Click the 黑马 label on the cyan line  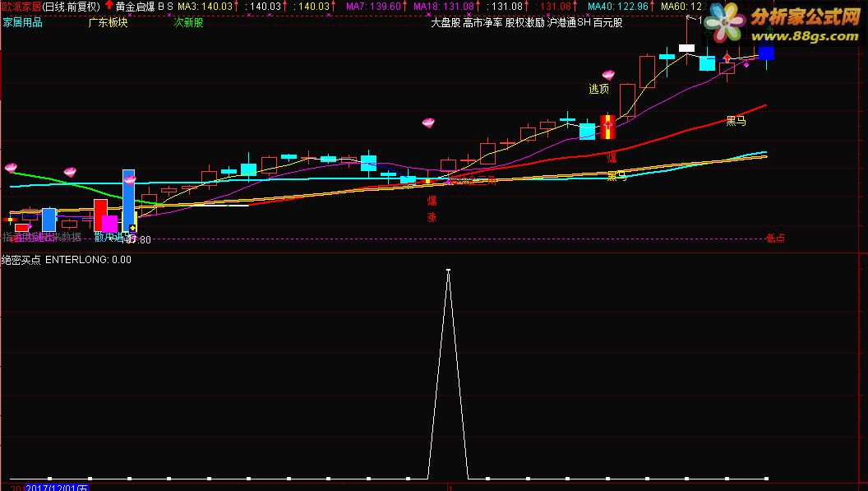[x=617, y=176]
